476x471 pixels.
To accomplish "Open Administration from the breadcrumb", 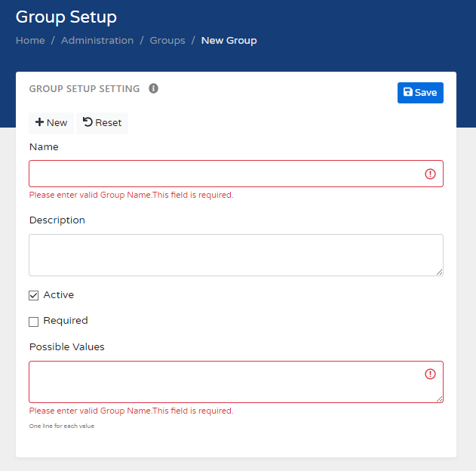I will click(x=97, y=40).
